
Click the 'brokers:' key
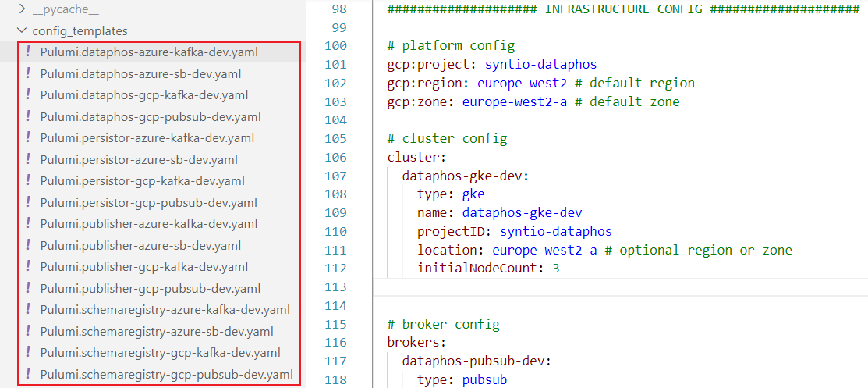(x=416, y=343)
